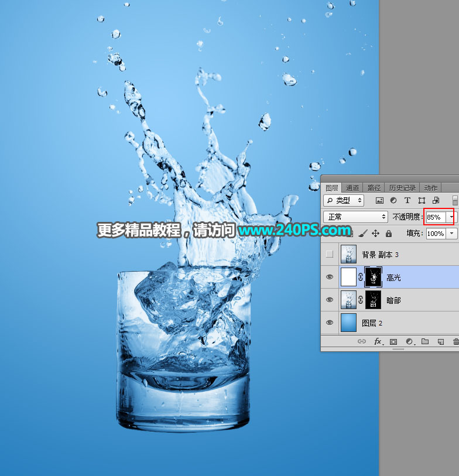Click mask link icon on 暗部 layer
This screenshot has height=476, width=459.
tap(361, 300)
